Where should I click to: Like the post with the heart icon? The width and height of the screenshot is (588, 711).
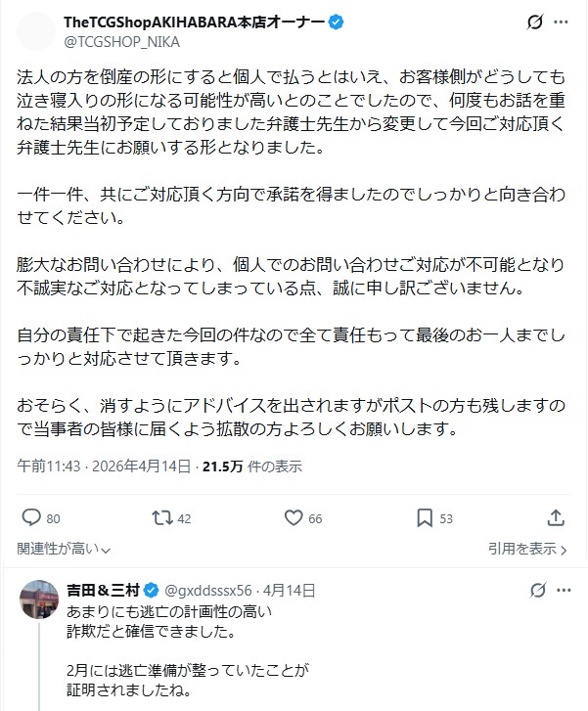coord(293,517)
